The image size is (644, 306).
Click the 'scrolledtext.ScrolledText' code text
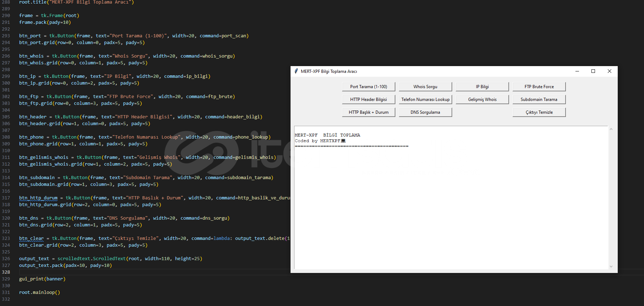click(92, 259)
